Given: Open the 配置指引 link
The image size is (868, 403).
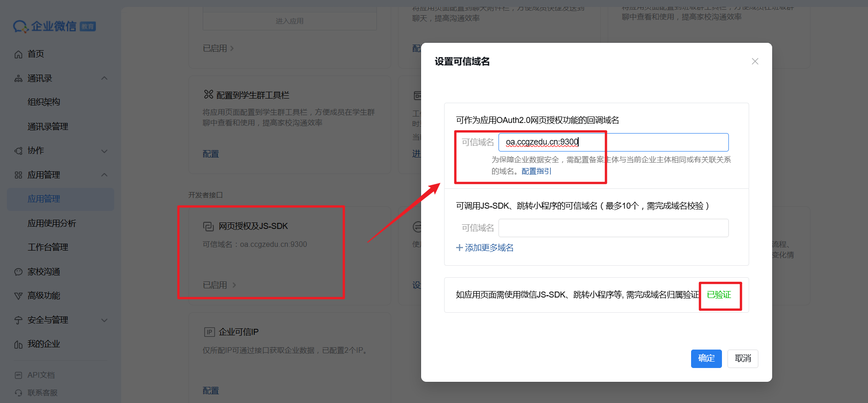Looking at the screenshot, I should pos(536,171).
